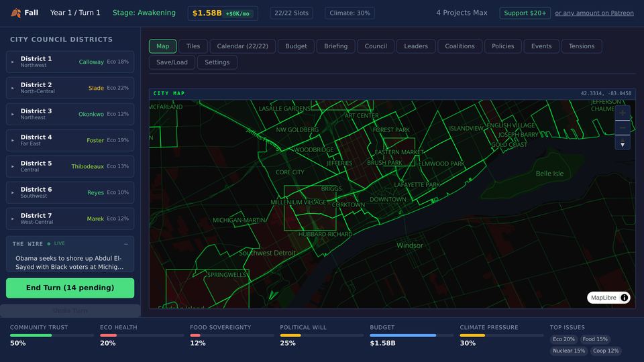Click the Thibodeaux council member name
644x362 pixels.
tap(87, 167)
